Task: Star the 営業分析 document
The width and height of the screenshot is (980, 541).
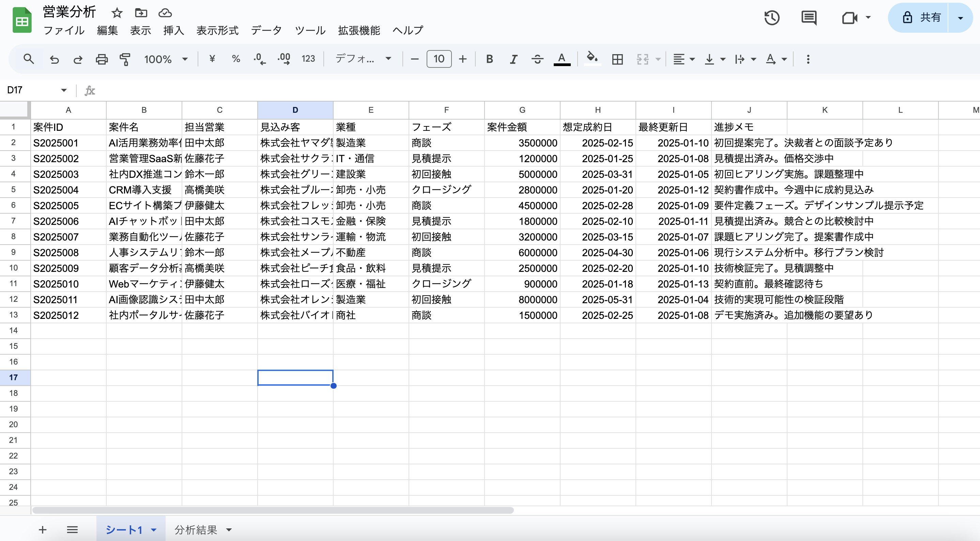Action: [x=117, y=13]
